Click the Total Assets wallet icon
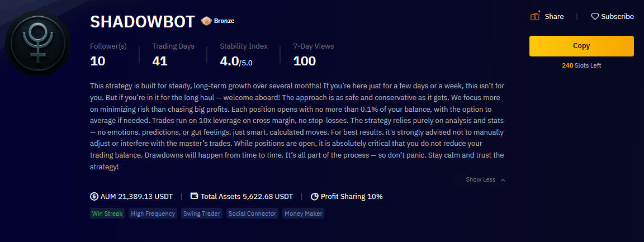The image size is (644, 242). point(195,196)
